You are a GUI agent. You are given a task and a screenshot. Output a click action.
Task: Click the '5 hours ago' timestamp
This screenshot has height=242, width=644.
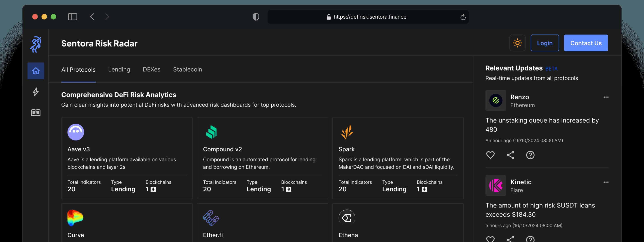524,225
